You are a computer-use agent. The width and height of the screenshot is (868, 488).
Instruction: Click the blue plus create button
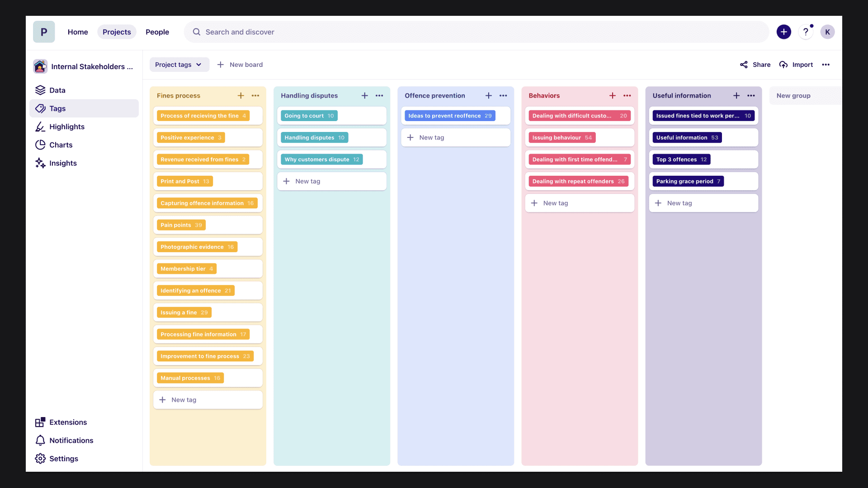[x=784, y=32]
